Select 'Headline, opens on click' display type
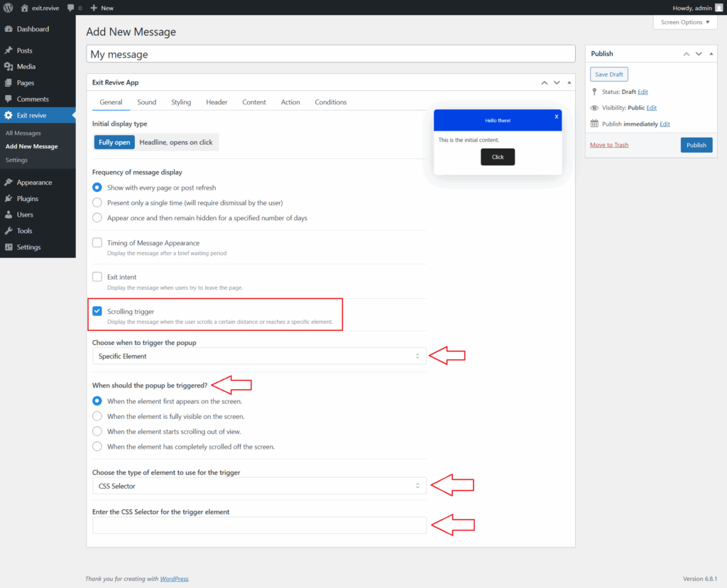 (176, 142)
